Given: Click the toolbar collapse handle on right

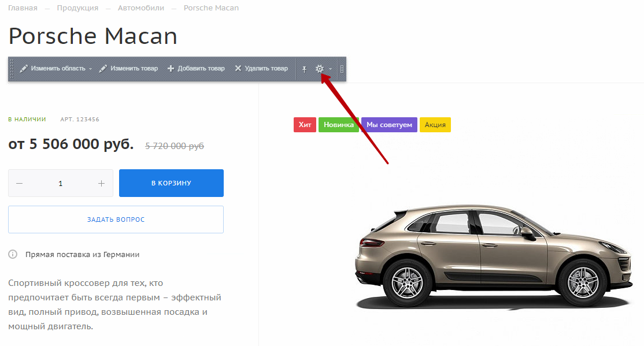Looking at the screenshot, I should coord(342,69).
